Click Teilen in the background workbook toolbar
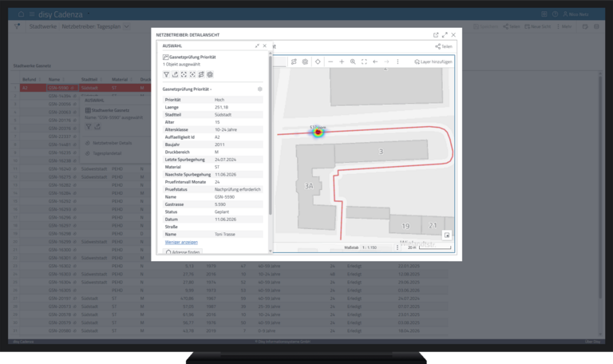This screenshot has width=613, height=364. tap(512, 26)
